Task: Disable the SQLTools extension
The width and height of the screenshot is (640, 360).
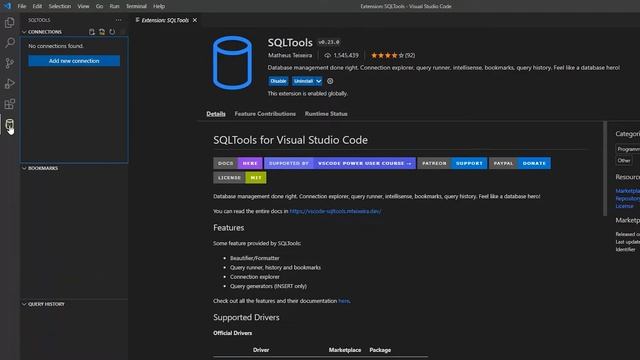Action: click(278, 81)
